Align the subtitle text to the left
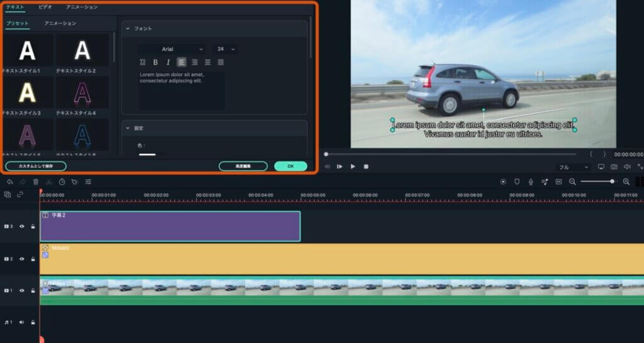 coord(182,62)
